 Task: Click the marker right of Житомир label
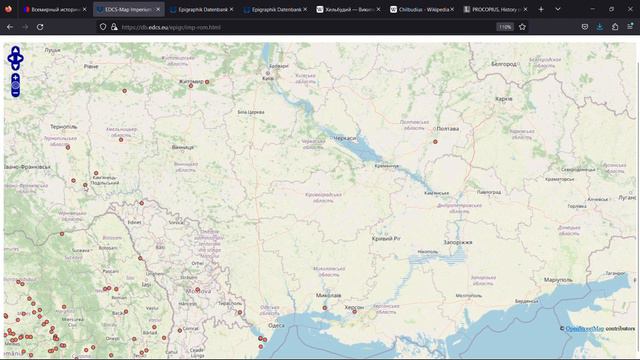point(207,82)
